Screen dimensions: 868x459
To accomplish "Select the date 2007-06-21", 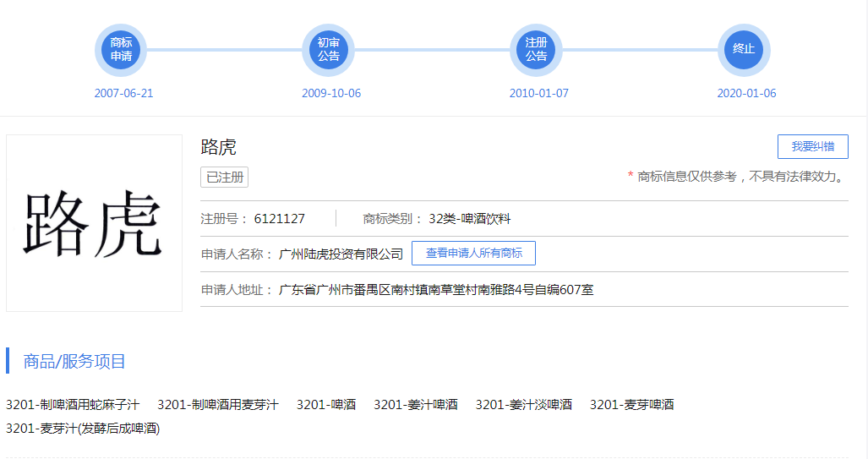I will pyautogui.click(x=123, y=93).
